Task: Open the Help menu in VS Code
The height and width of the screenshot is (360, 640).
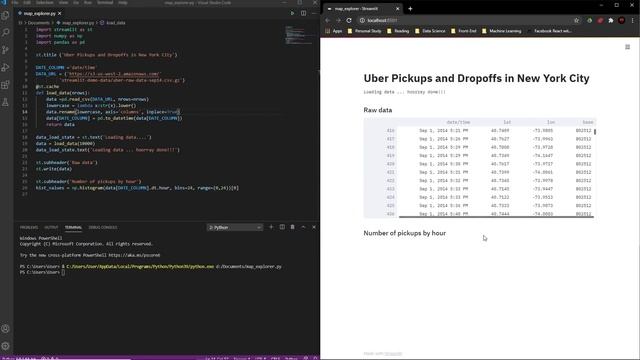Action: pos(122,2)
